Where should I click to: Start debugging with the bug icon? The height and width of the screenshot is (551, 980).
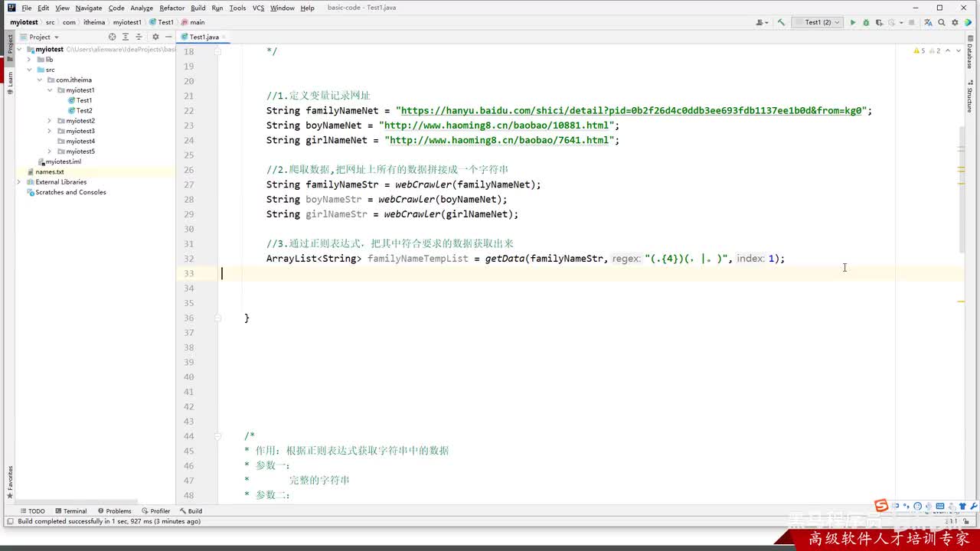pyautogui.click(x=866, y=22)
